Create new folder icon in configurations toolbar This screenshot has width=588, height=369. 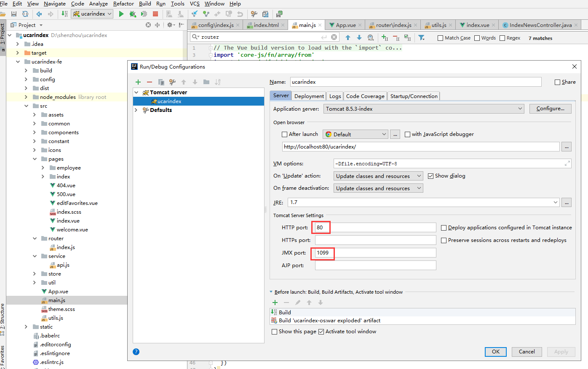tap(206, 82)
